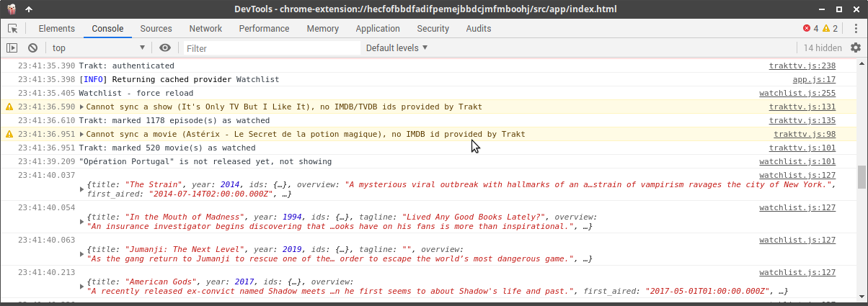Open source link trakttv.js:101
The height and width of the screenshot is (306, 868).
coord(802,148)
